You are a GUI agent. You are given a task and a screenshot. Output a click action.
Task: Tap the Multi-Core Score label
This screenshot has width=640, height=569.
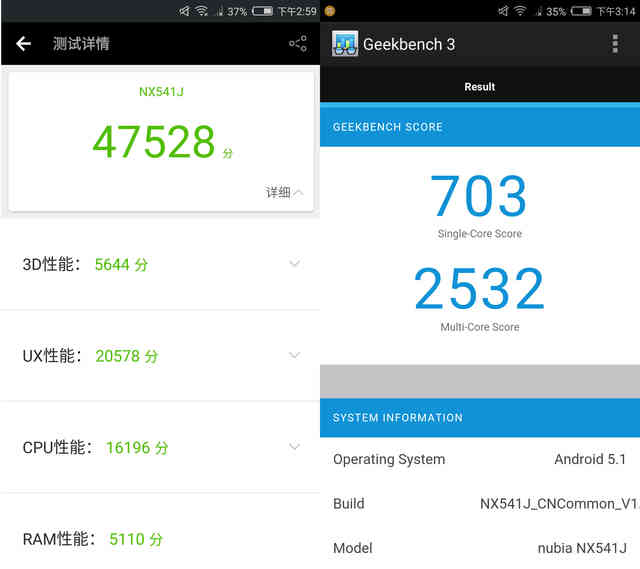(480, 327)
